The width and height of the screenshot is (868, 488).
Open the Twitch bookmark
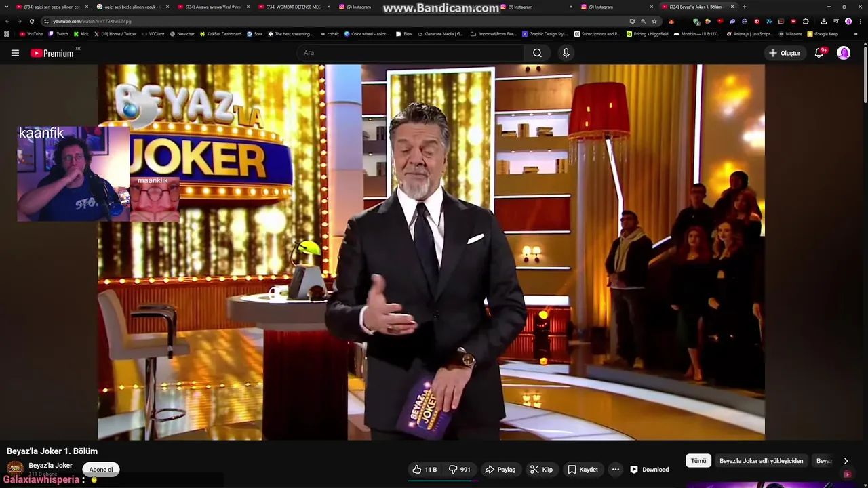pyautogui.click(x=58, y=34)
